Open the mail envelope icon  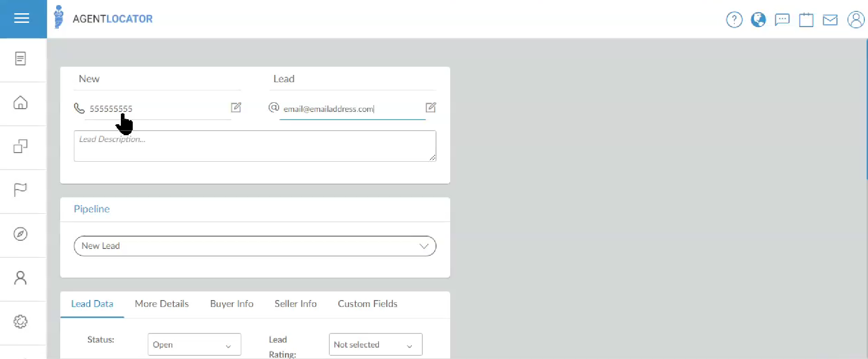[x=830, y=20]
